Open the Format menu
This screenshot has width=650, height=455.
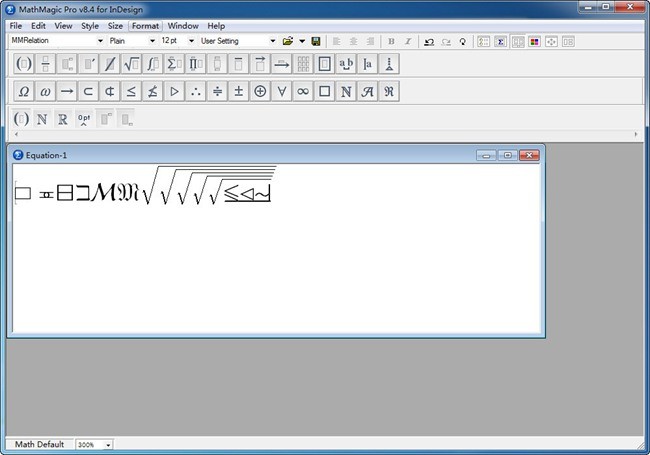(x=145, y=25)
